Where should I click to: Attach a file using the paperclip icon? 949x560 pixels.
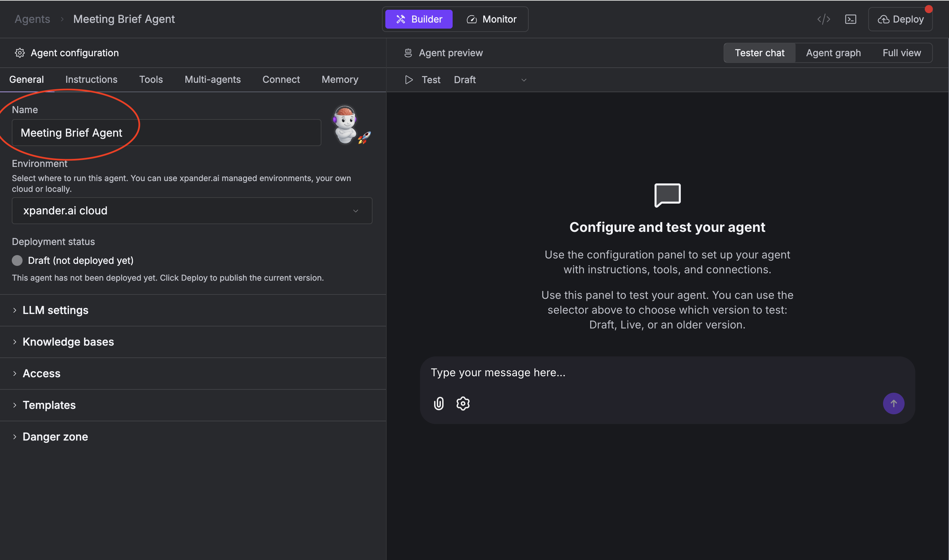[438, 403]
